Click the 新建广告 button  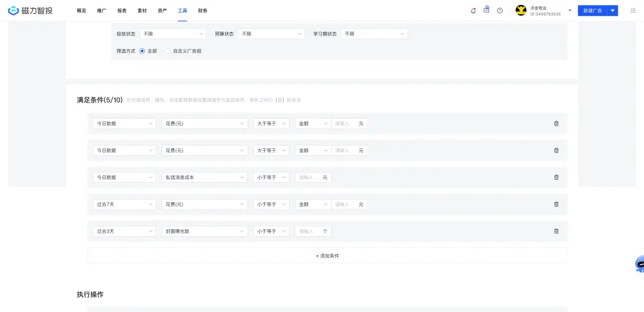point(592,11)
